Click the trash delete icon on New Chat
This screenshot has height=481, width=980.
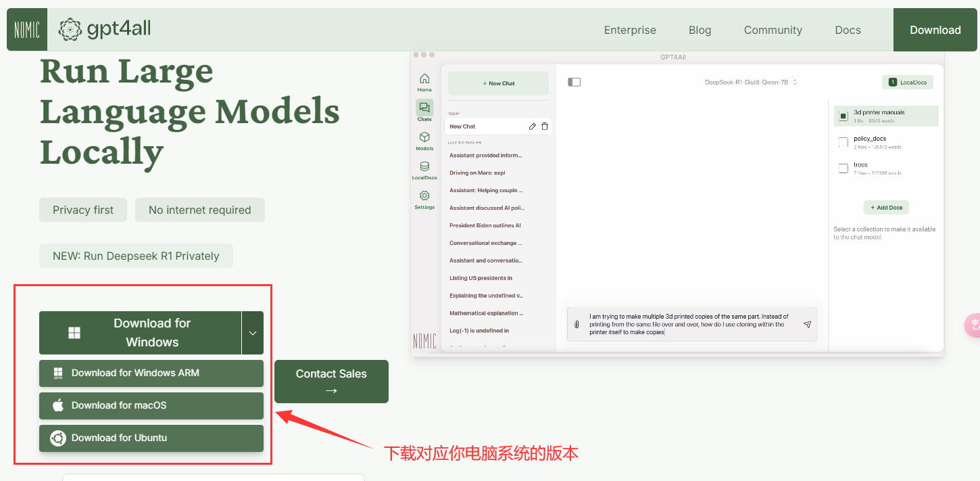click(x=545, y=127)
